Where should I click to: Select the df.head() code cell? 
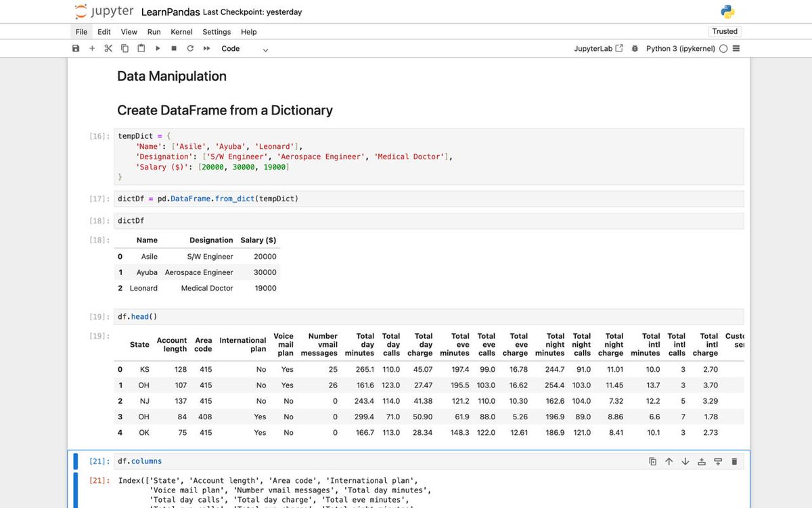click(429, 316)
